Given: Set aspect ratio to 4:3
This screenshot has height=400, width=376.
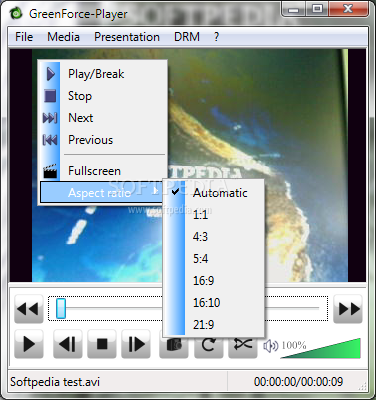Looking at the screenshot, I should (x=214, y=237).
